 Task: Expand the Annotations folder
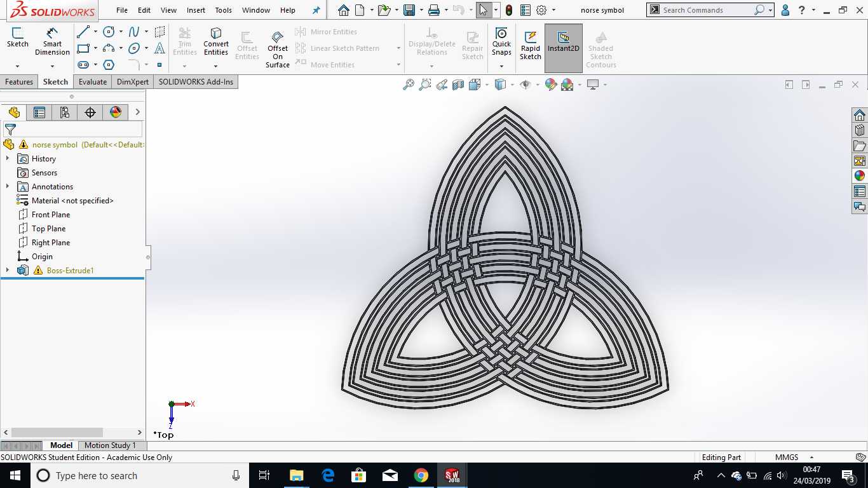[x=8, y=186]
